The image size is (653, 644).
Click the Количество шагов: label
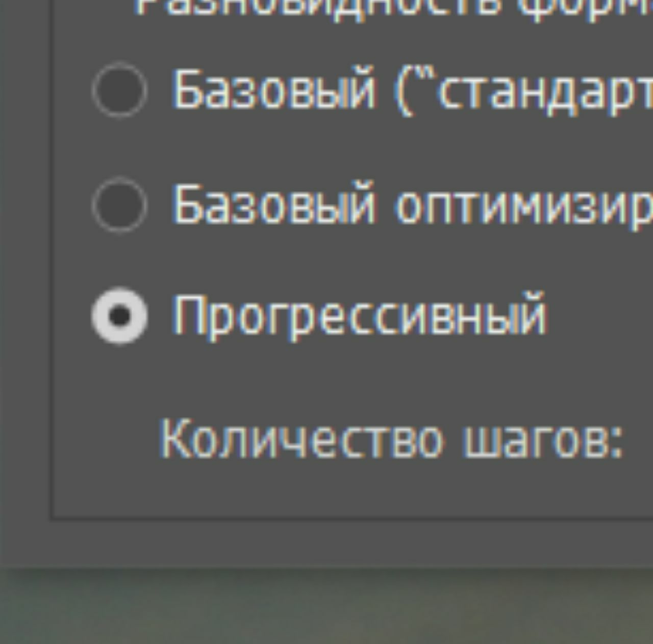click(x=392, y=437)
